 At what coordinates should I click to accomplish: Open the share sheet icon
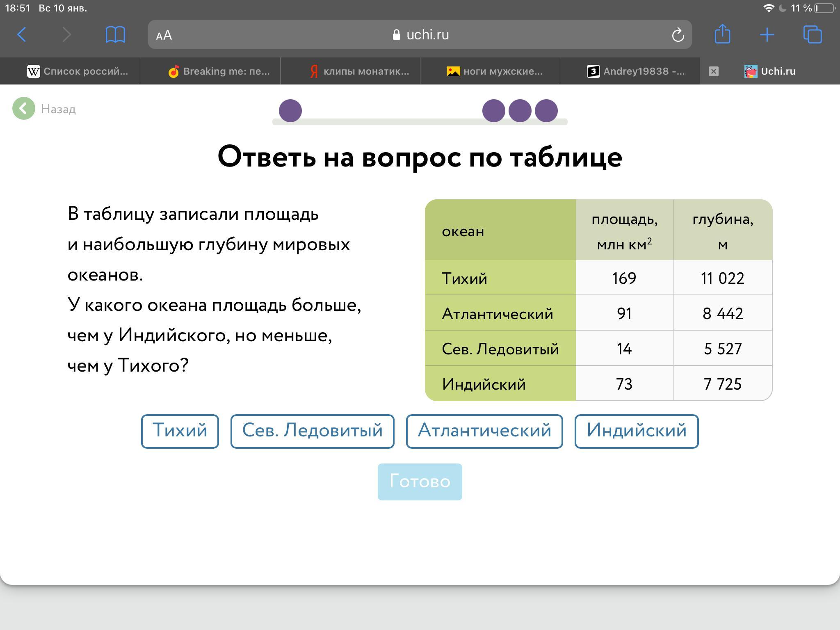point(722,34)
